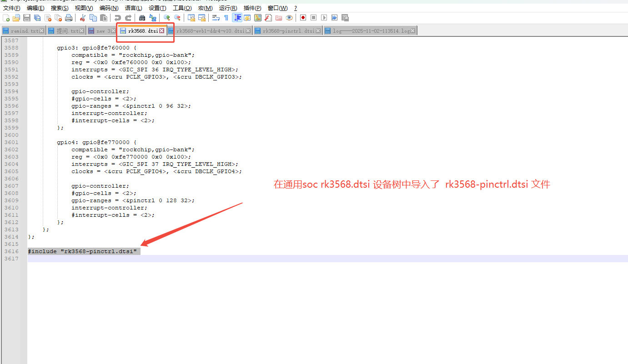This screenshot has height=364, width=628.
Task: Copy selection using the toolbar icon
Action: (x=93, y=18)
